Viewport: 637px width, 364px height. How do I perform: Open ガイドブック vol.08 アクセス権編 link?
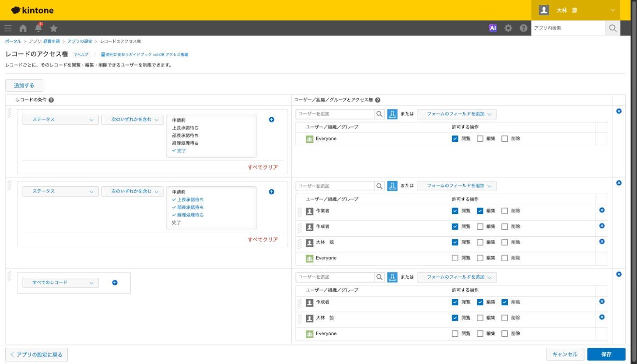click(x=145, y=55)
